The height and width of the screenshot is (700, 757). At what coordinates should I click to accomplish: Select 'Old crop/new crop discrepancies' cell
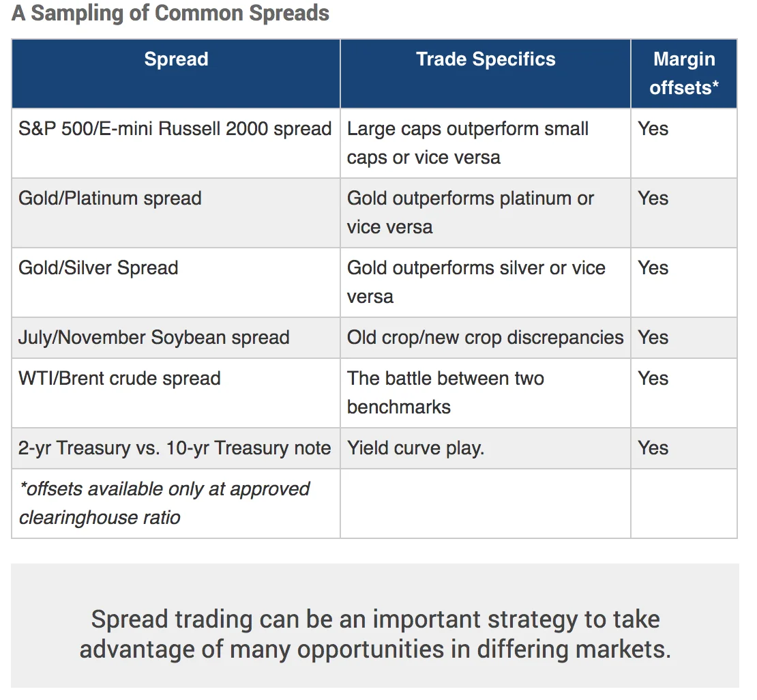click(x=485, y=338)
